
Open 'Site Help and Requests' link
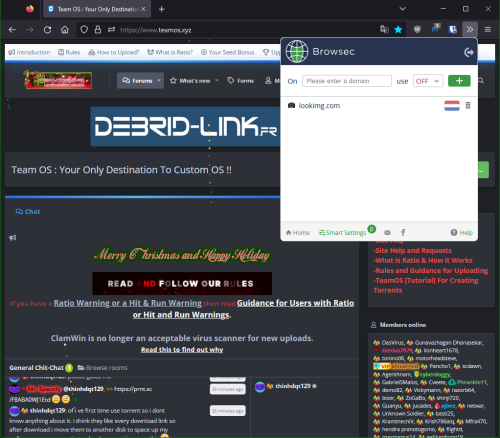tap(413, 251)
